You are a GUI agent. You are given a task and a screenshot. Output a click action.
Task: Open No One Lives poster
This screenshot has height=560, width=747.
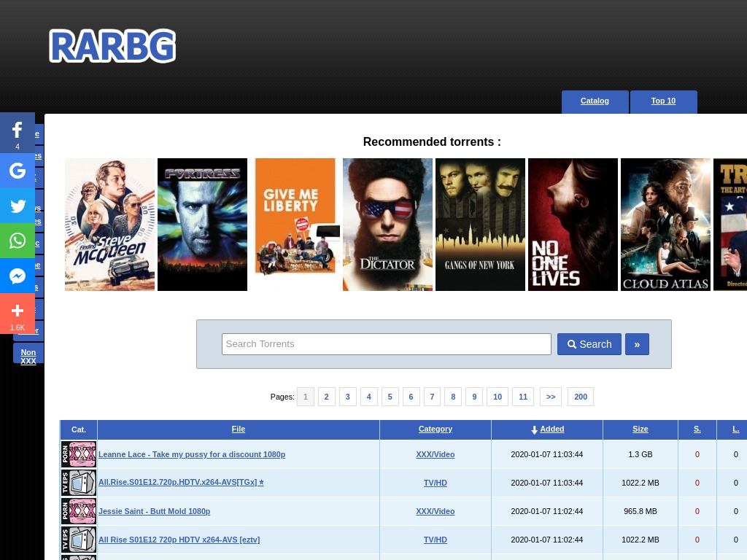pos(573,225)
